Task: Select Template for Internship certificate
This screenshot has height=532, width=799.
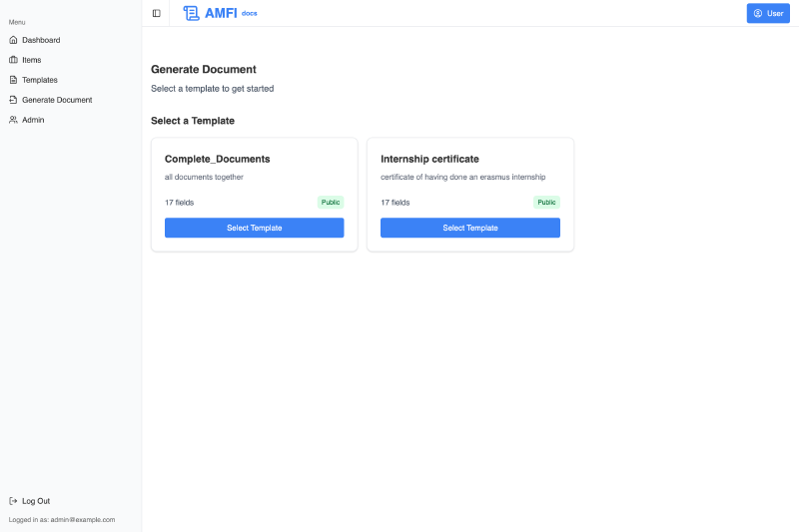Action: (469, 228)
